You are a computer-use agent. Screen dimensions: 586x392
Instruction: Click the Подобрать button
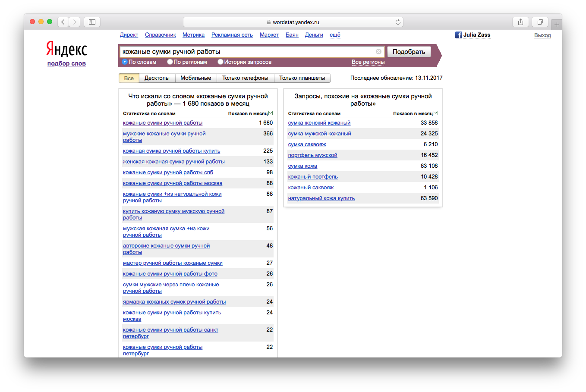[409, 52]
